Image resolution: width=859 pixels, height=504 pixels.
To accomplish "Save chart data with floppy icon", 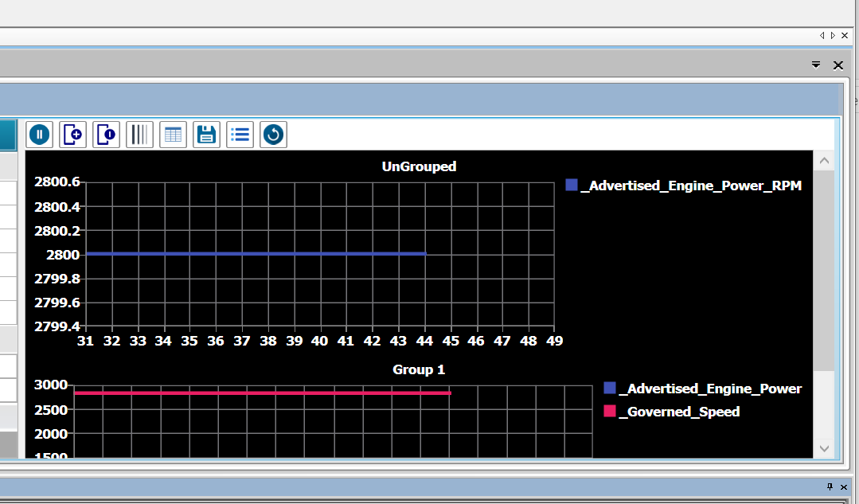I will (x=206, y=135).
